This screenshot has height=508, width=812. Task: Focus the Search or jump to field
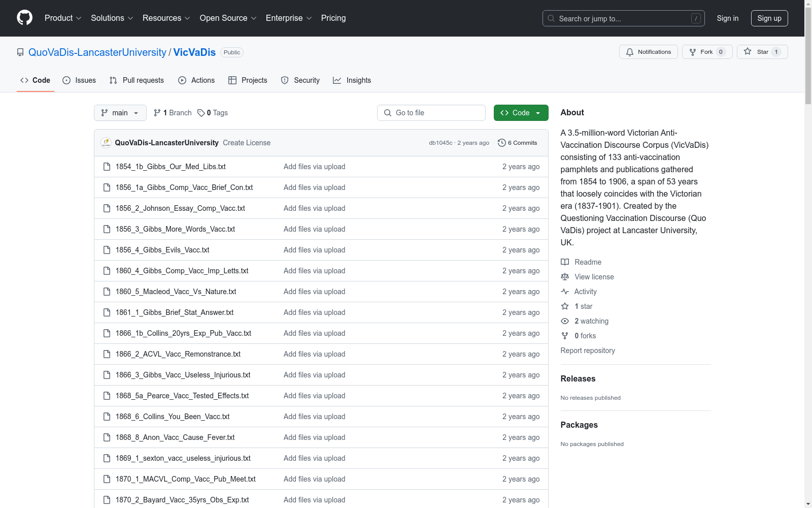pos(624,18)
